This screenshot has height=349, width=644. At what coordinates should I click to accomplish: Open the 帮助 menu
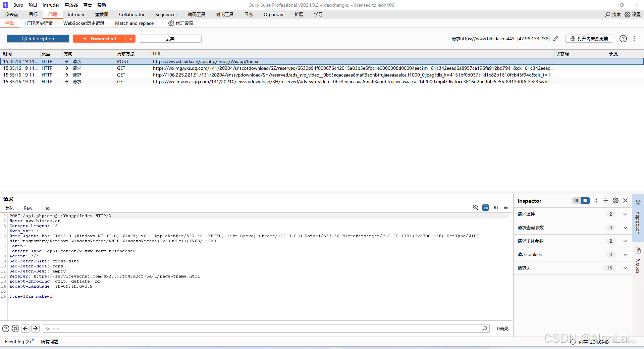(102, 5)
